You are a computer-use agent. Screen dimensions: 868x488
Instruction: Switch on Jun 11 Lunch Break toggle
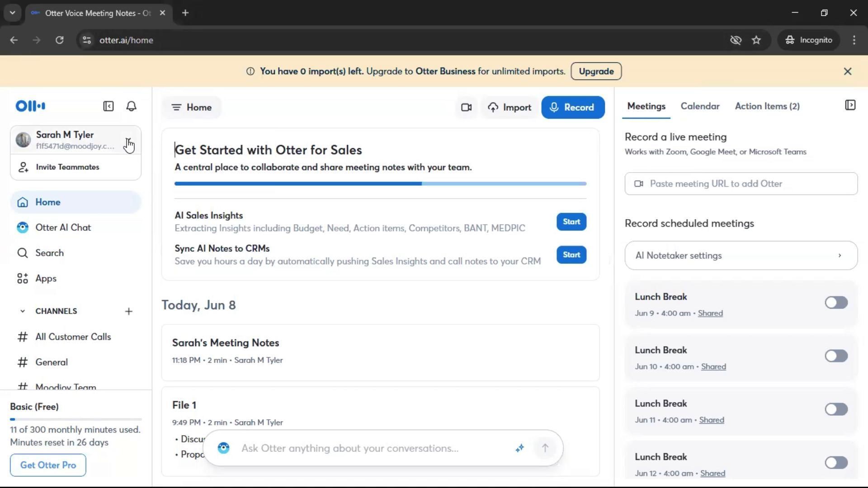pyautogui.click(x=836, y=409)
